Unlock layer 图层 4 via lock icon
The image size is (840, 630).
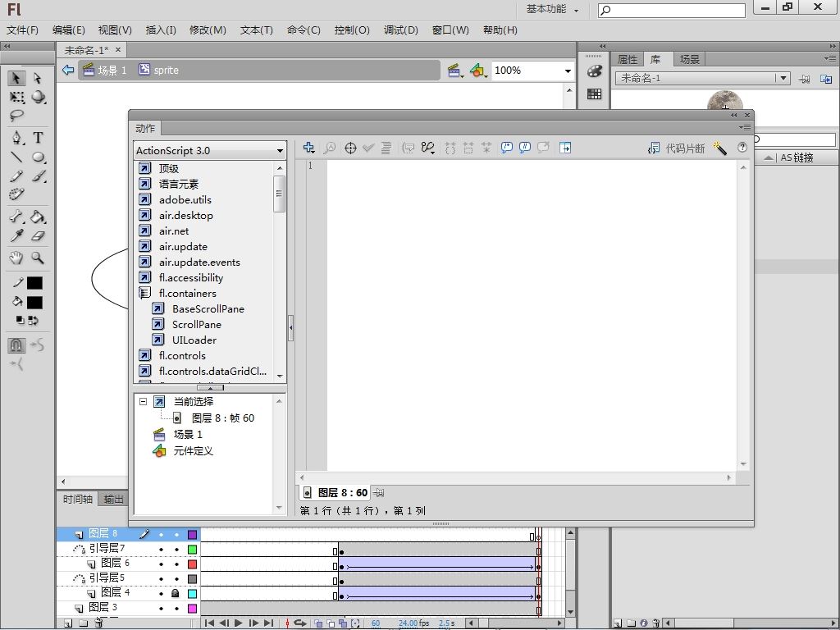(175, 592)
